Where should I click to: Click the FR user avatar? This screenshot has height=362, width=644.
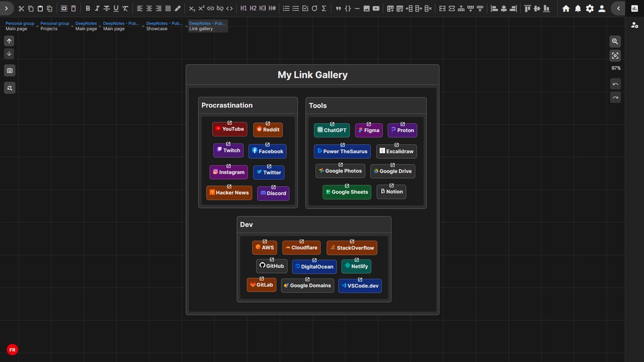pos(12,350)
